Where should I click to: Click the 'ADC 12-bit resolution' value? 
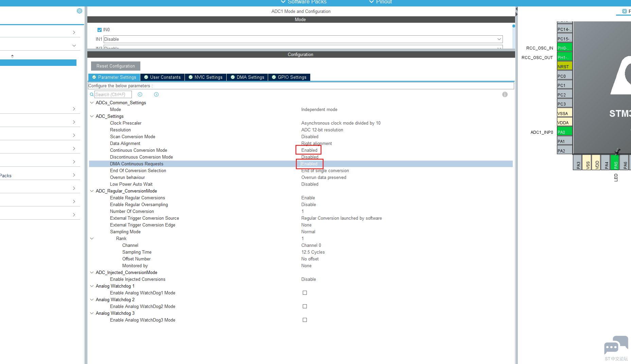coord(322,130)
